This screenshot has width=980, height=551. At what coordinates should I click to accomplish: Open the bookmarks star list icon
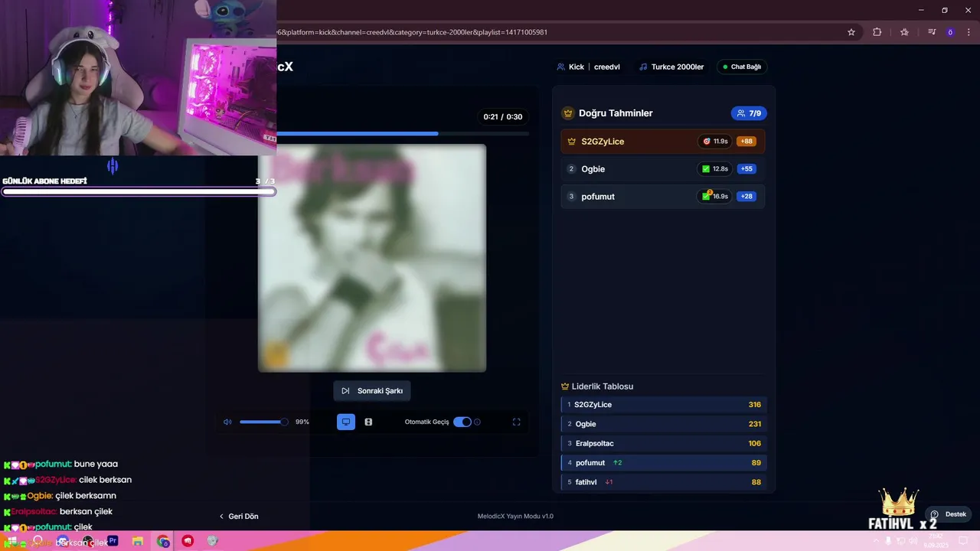(904, 32)
